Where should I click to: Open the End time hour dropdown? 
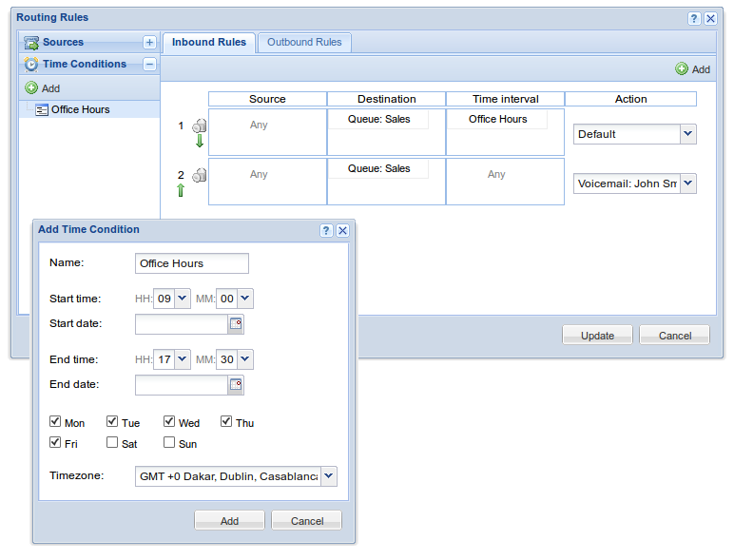[183, 359]
